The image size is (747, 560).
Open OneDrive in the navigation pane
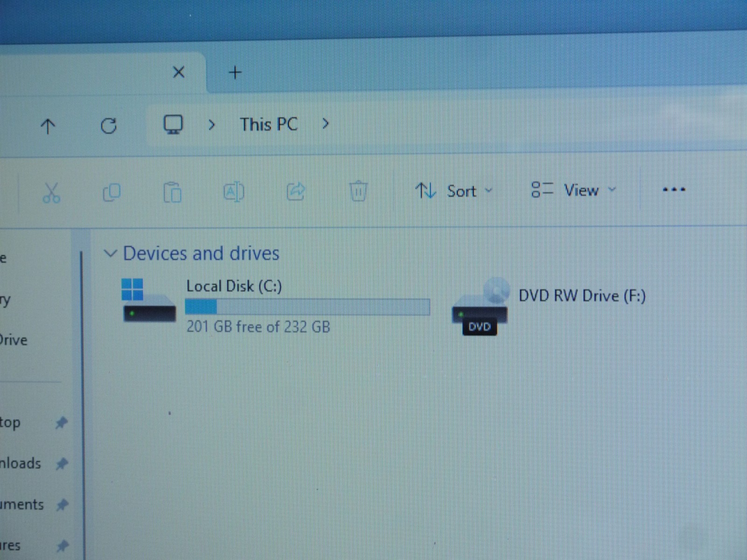pyautogui.click(x=14, y=340)
